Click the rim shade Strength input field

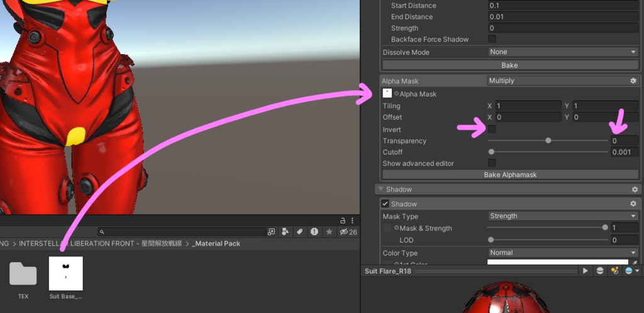pyautogui.click(x=563, y=28)
